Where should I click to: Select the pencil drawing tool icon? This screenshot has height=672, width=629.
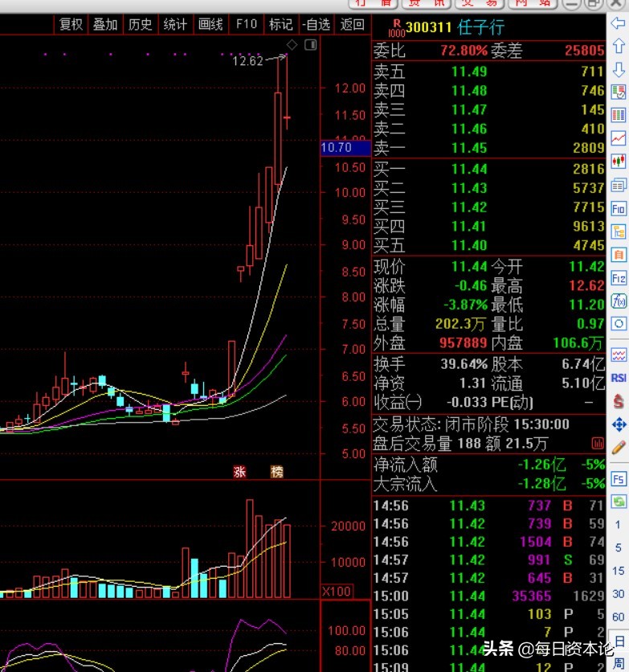click(619, 447)
